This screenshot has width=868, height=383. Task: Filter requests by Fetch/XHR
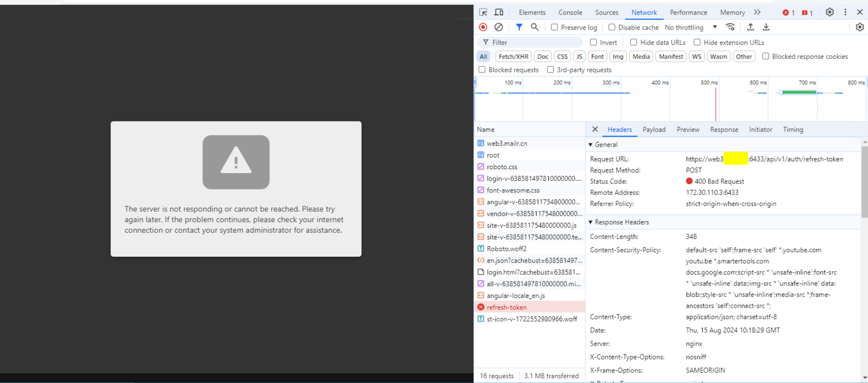click(513, 57)
